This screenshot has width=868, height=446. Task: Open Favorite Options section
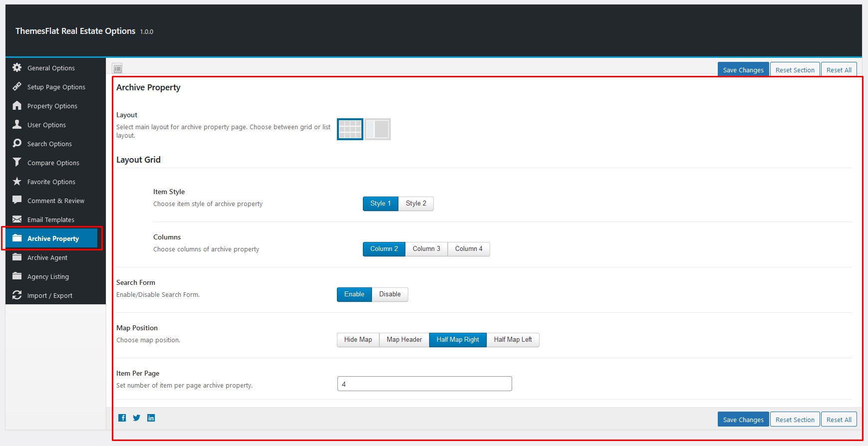click(55, 182)
